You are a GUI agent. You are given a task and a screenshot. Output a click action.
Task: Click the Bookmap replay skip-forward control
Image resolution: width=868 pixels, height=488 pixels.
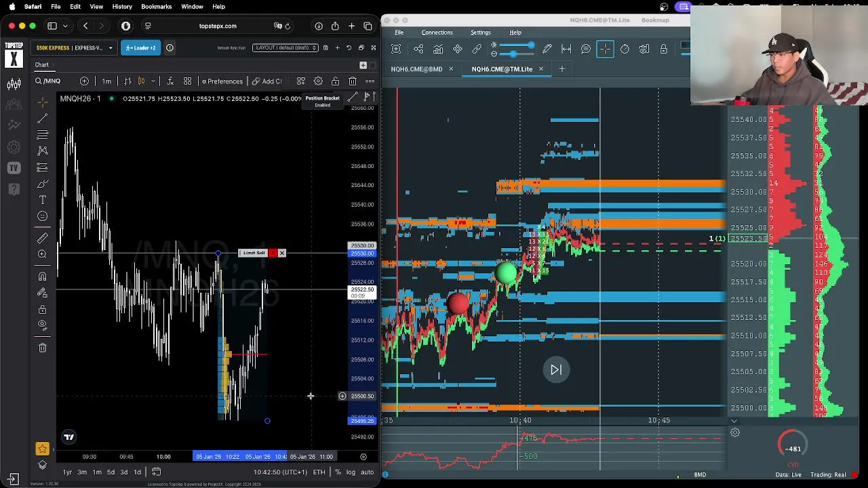click(556, 370)
